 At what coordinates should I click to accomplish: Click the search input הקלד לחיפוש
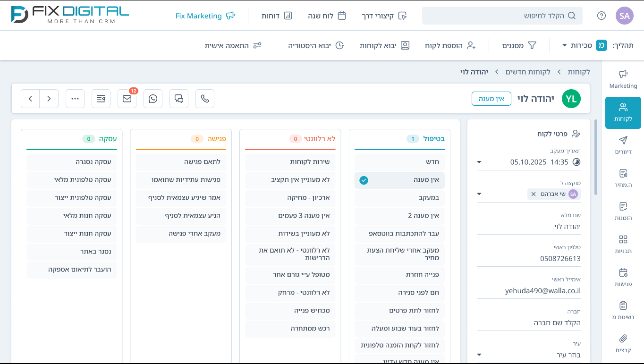tap(502, 16)
